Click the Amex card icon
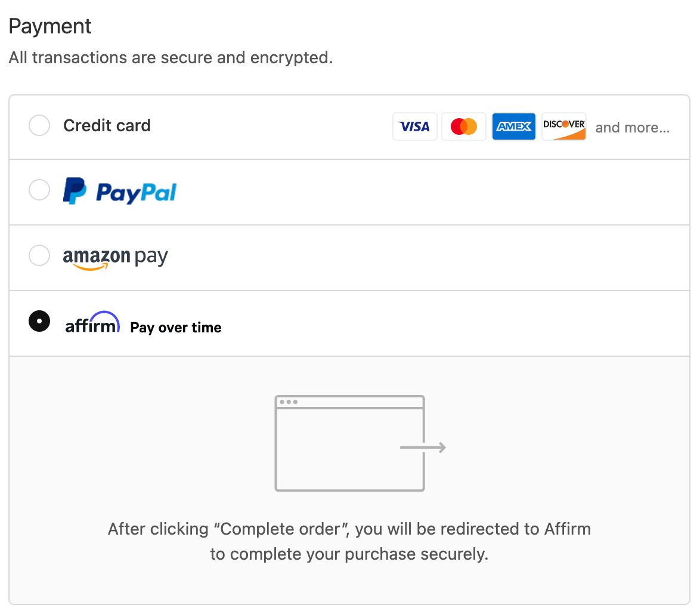 click(x=514, y=126)
